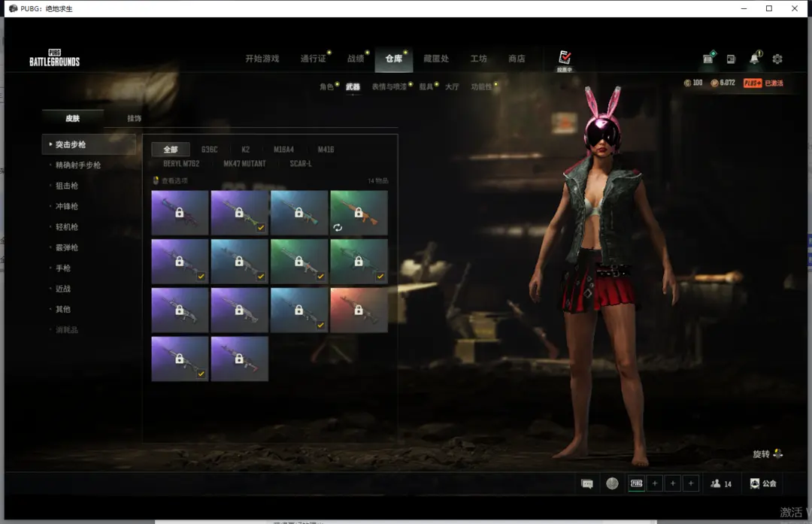Screen dimensions: 812x524
Task: Filter skins by 全部
Action: click(171, 150)
